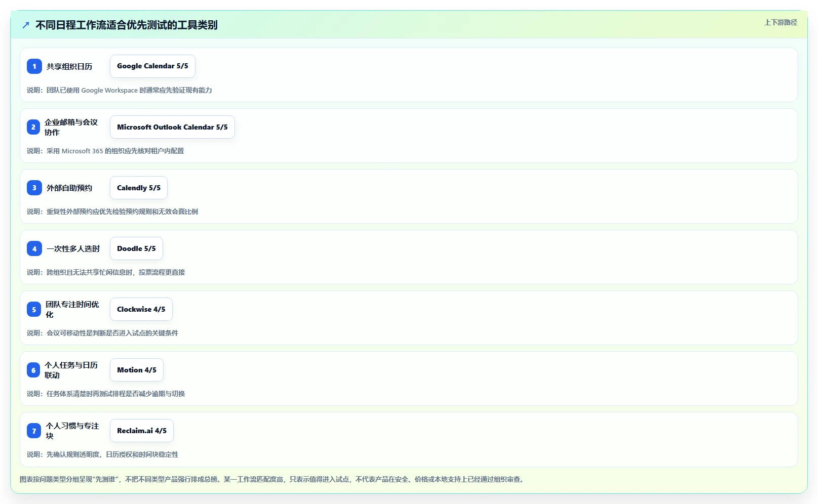Click the 外部自助预约 workflow label
This screenshot has width=818, height=504.
click(x=69, y=188)
